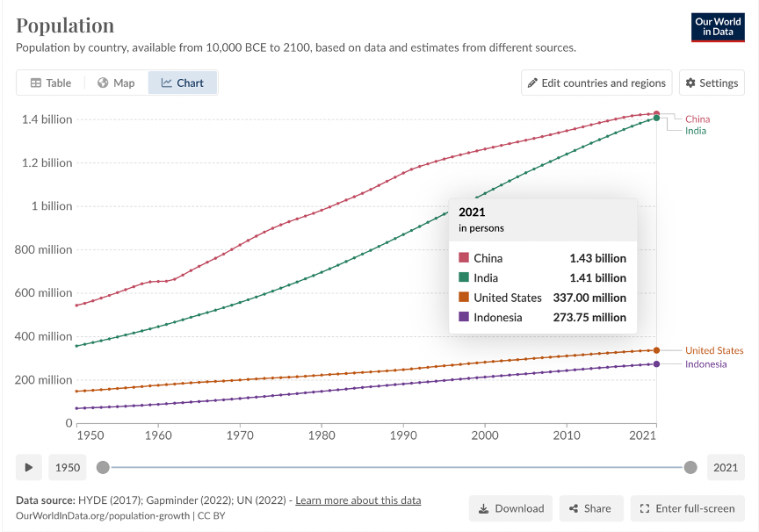The height and width of the screenshot is (532, 759).
Task: Switch to the Table tab
Action: pyautogui.click(x=51, y=83)
